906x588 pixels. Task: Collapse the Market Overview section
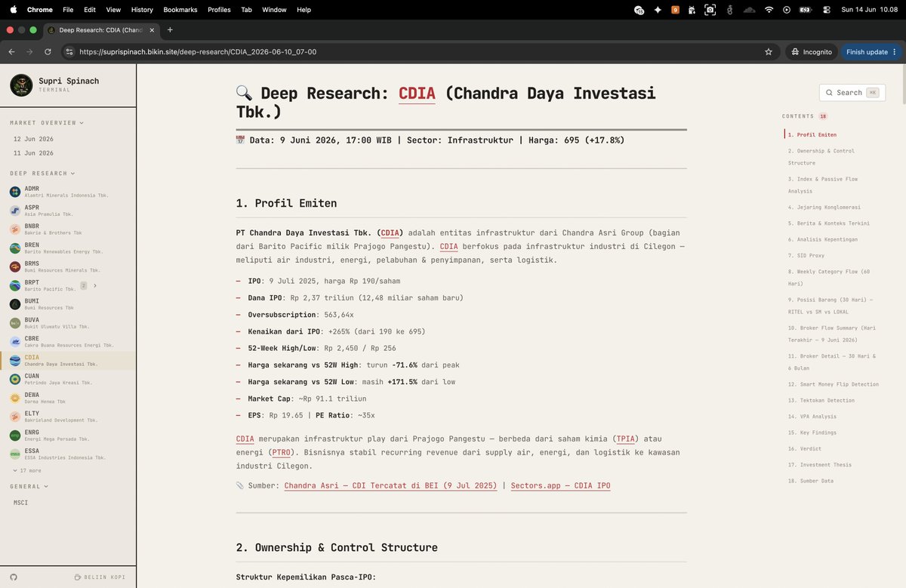tap(47, 122)
